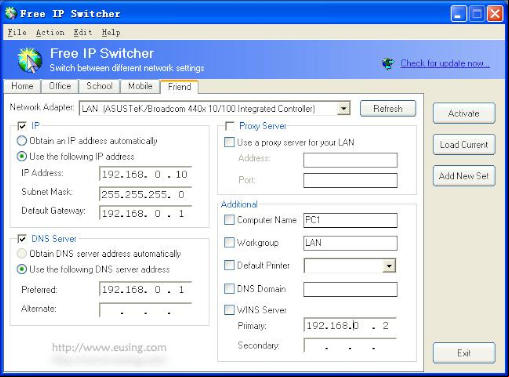Enable the Proxy Server section checkbox
The width and height of the screenshot is (509, 377).
(x=230, y=126)
